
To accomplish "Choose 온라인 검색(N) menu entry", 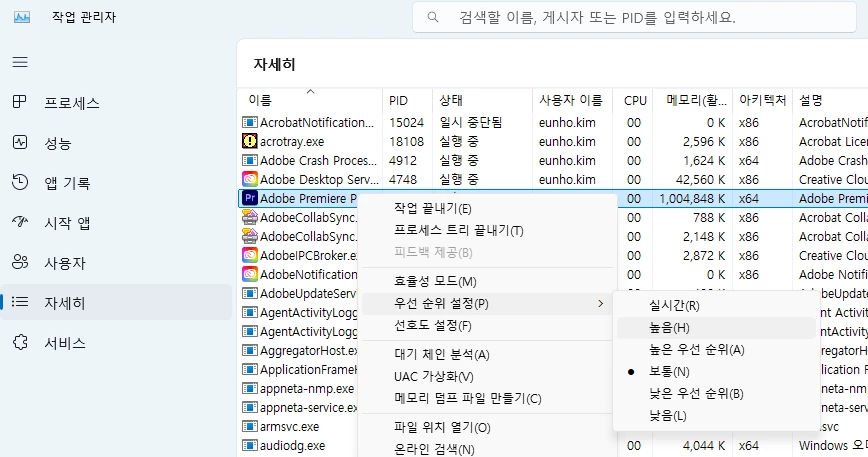I will coord(487,449).
